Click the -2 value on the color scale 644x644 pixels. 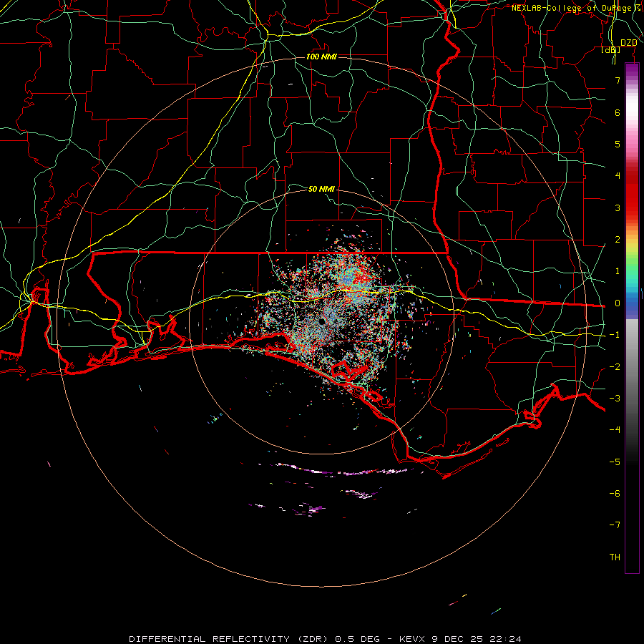tap(615, 367)
